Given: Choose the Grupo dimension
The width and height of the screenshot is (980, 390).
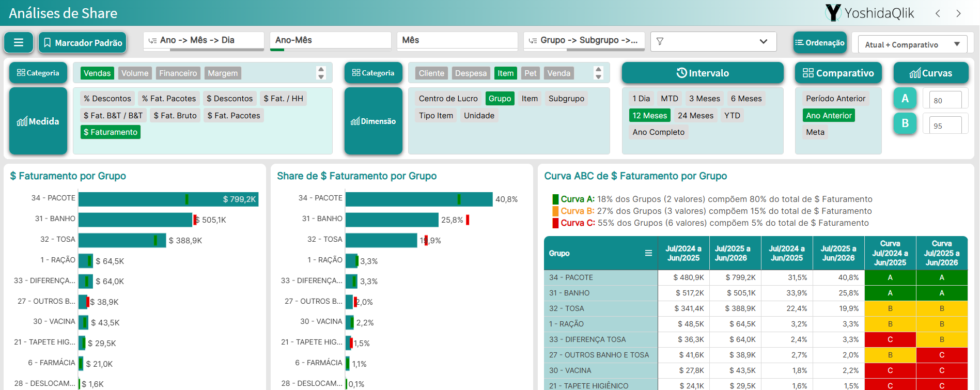Looking at the screenshot, I should coord(500,99).
